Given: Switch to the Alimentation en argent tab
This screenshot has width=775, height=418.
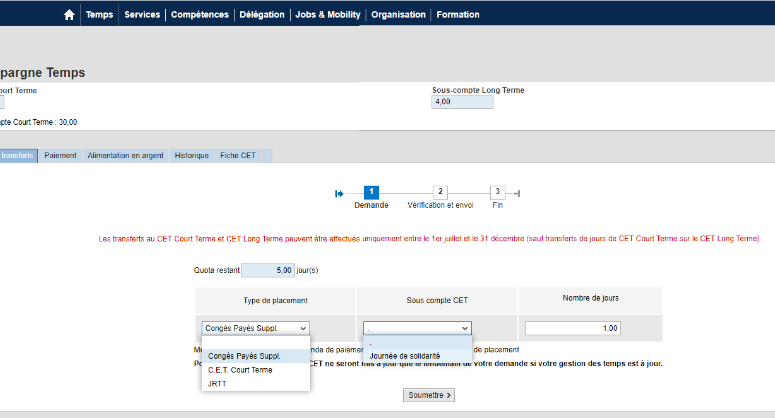Looking at the screenshot, I should click(x=125, y=156).
